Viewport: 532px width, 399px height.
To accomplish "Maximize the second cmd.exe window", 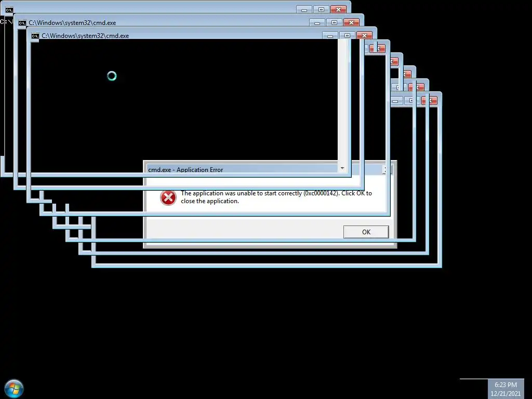I will [x=334, y=22].
